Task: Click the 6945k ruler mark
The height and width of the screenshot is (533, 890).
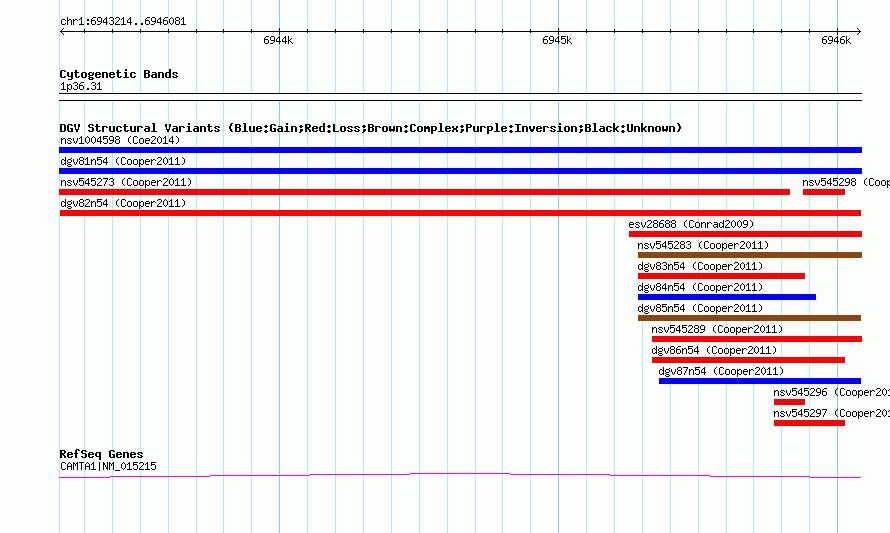Action: click(557, 40)
